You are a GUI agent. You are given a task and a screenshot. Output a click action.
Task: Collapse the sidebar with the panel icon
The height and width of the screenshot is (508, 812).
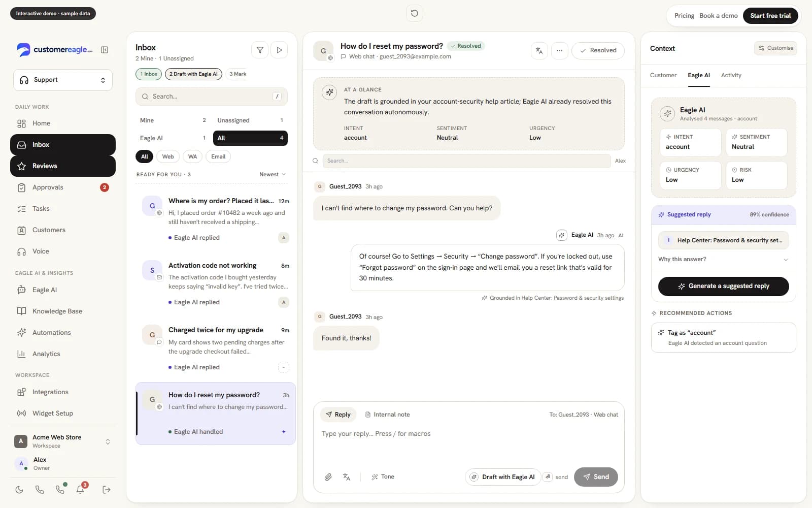click(105, 50)
